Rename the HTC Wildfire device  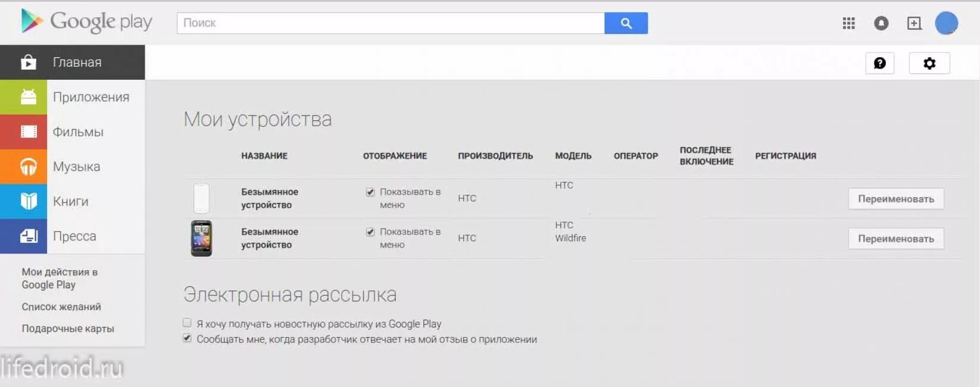(895, 239)
